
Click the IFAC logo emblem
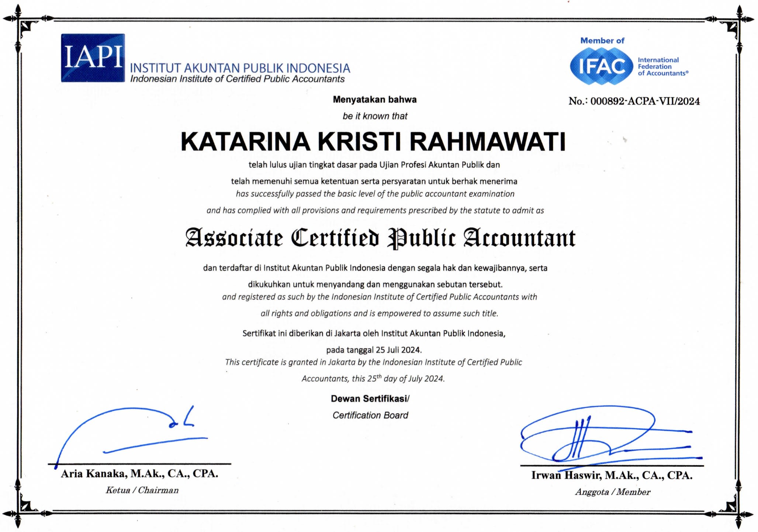tap(602, 66)
